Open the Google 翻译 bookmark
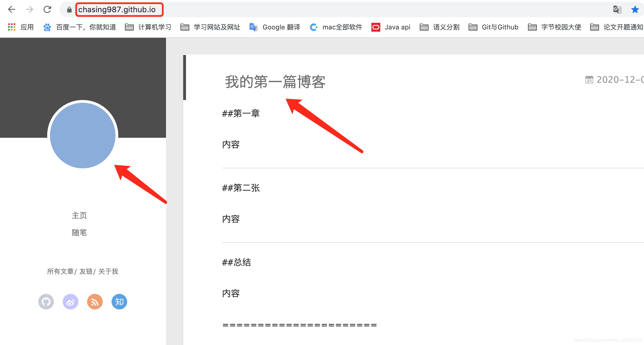 pyautogui.click(x=275, y=27)
